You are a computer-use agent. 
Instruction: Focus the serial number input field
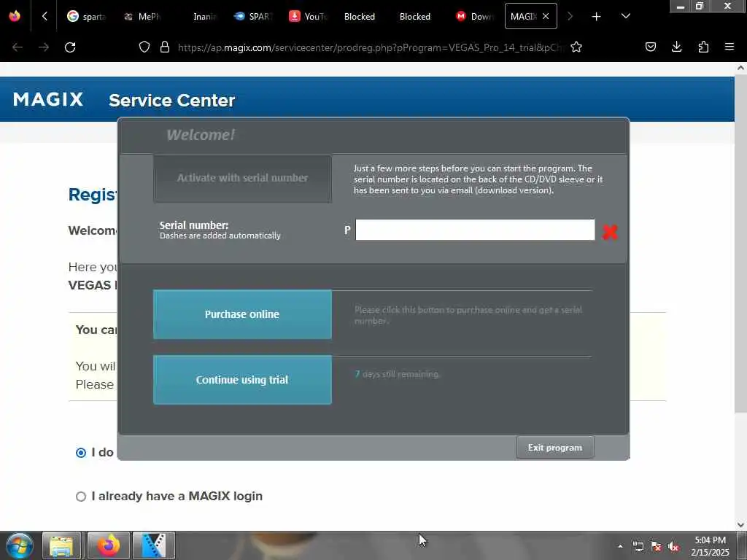[475, 230]
